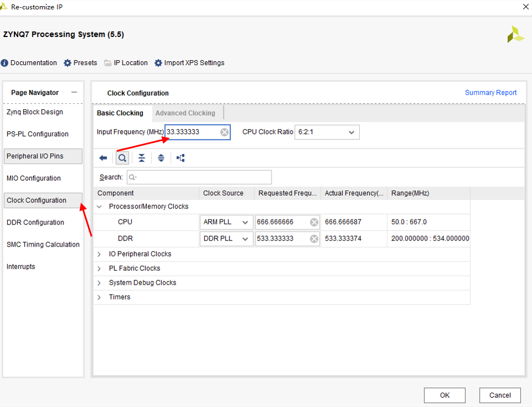
Task: Expand the Timers group
Action: pos(99,297)
